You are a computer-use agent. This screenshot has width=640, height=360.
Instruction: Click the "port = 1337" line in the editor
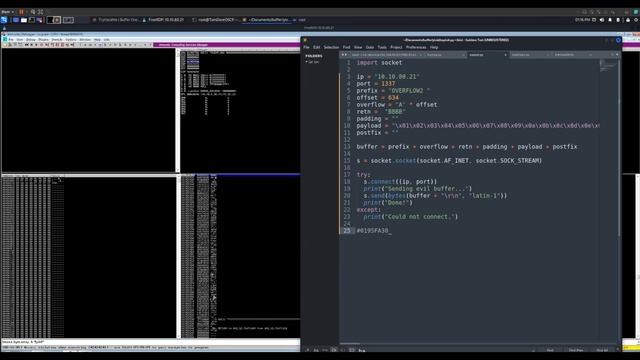coord(376,84)
